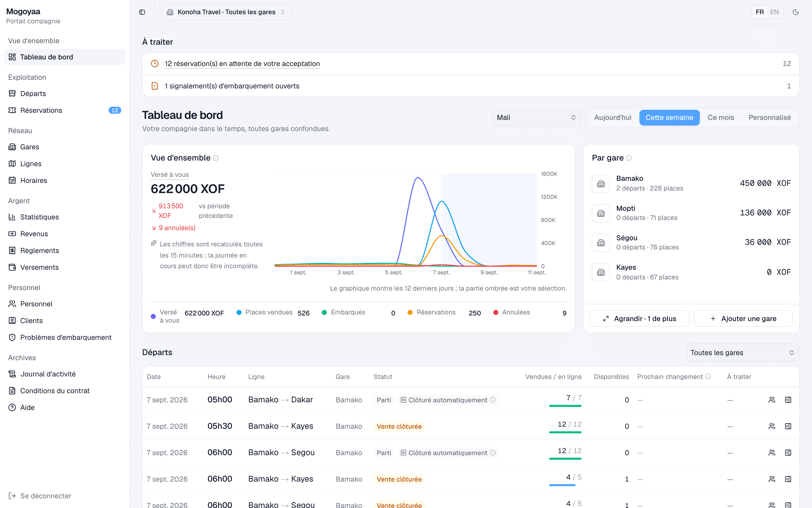Viewport: 812px width, 508px height.
Task: Toggle the Versé à vous chart series
Action: pyautogui.click(x=187, y=316)
